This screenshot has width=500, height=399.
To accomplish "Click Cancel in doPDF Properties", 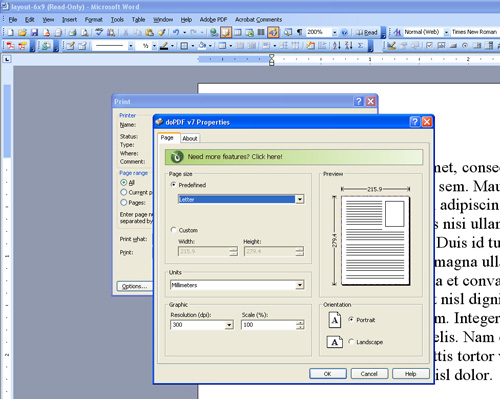I will [x=369, y=374].
